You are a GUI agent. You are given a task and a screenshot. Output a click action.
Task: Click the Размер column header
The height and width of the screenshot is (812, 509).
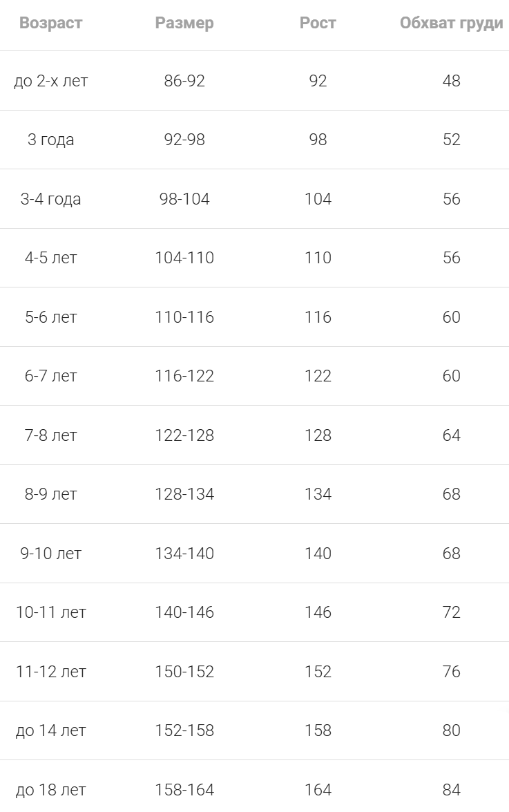pyautogui.click(x=184, y=23)
